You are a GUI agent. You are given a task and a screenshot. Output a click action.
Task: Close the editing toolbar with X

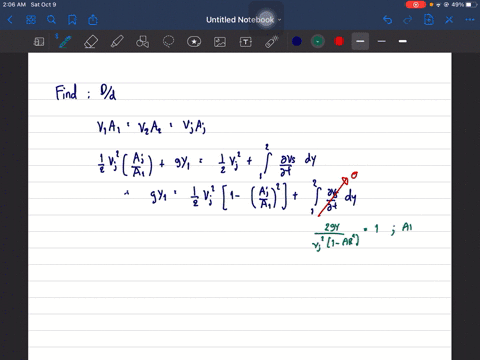[x=449, y=20]
